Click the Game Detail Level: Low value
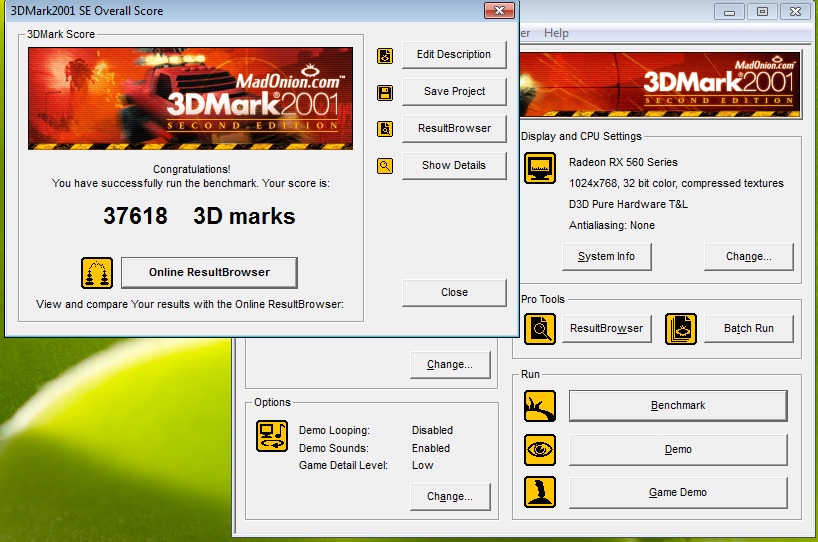818x542 pixels. point(423,465)
